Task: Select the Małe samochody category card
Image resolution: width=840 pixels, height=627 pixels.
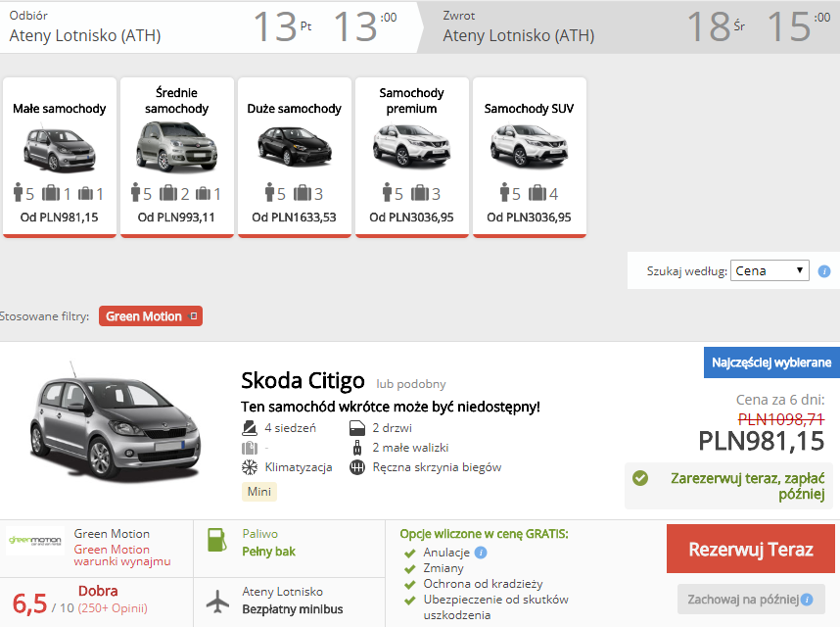Action: 60,157
